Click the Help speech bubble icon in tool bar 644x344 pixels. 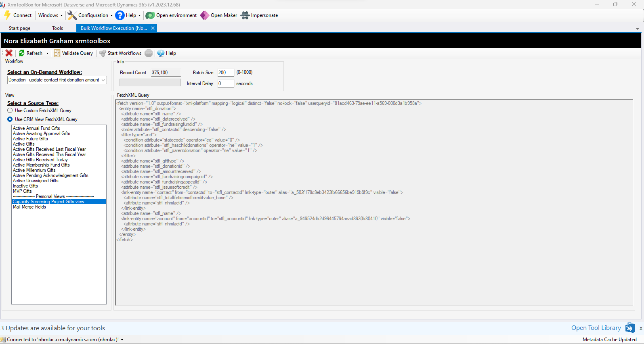click(161, 53)
